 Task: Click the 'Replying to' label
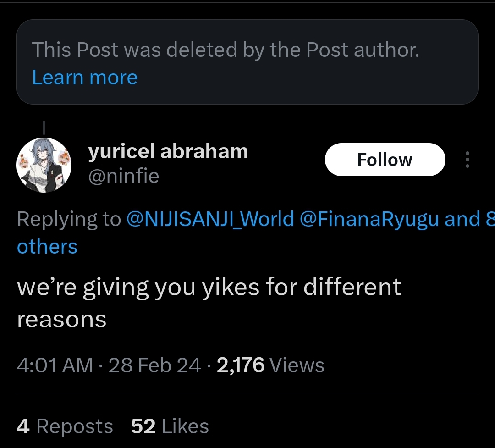(69, 219)
